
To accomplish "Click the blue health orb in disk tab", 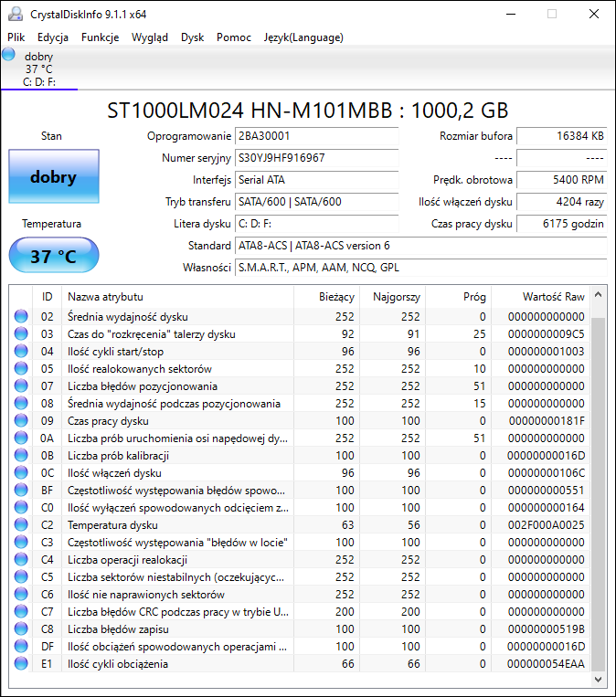I will [8, 54].
